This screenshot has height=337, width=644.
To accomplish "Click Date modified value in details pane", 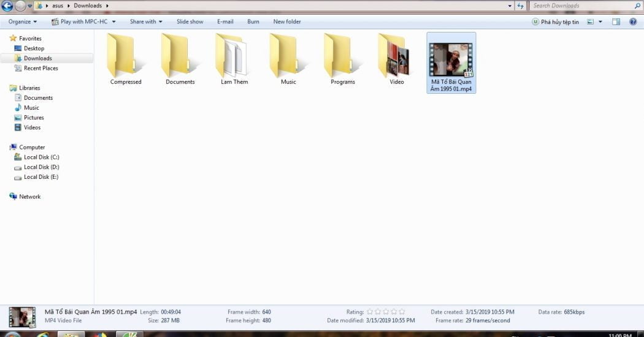I will click(x=390, y=320).
